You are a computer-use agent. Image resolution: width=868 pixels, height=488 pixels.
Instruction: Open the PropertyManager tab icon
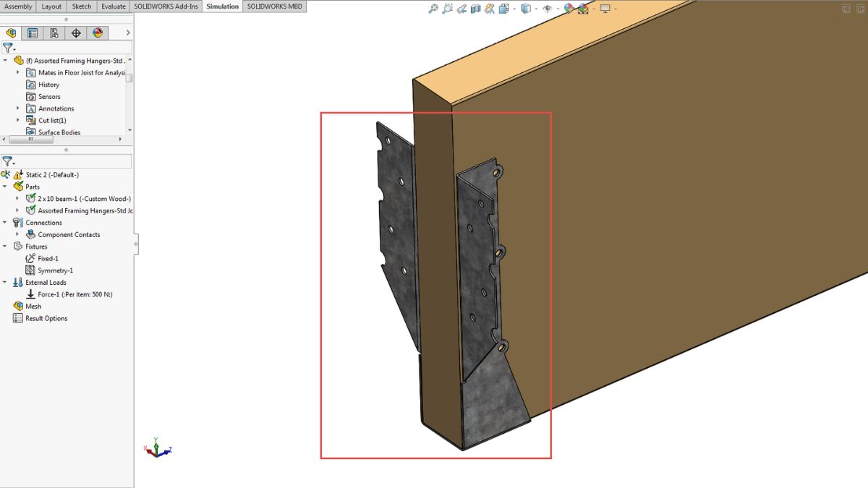pos(33,33)
